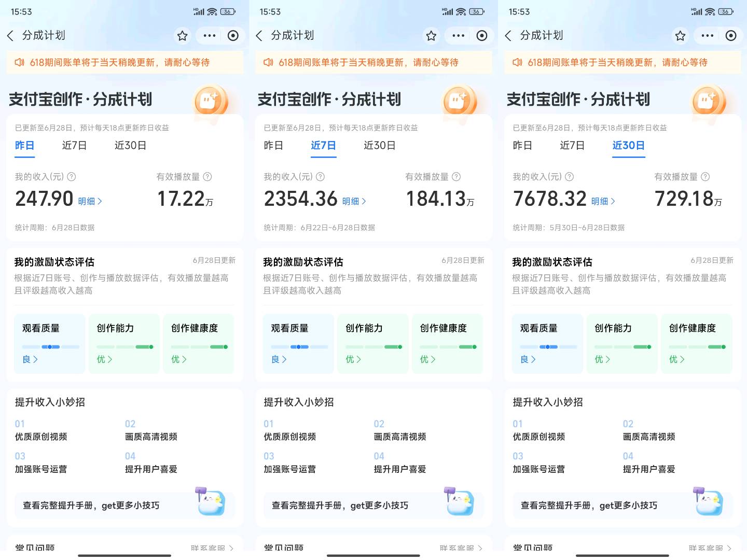Open 查看完整提升手册 banner in left 昨日 screen

point(125,505)
